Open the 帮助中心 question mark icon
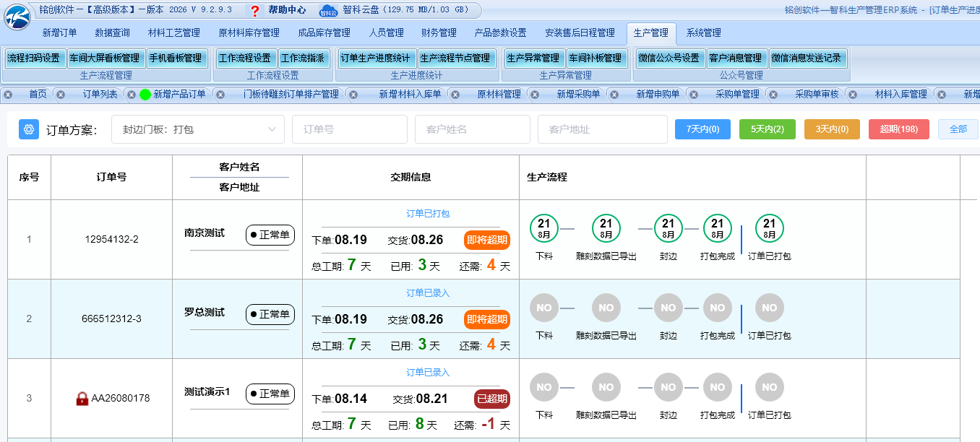 pos(255,11)
